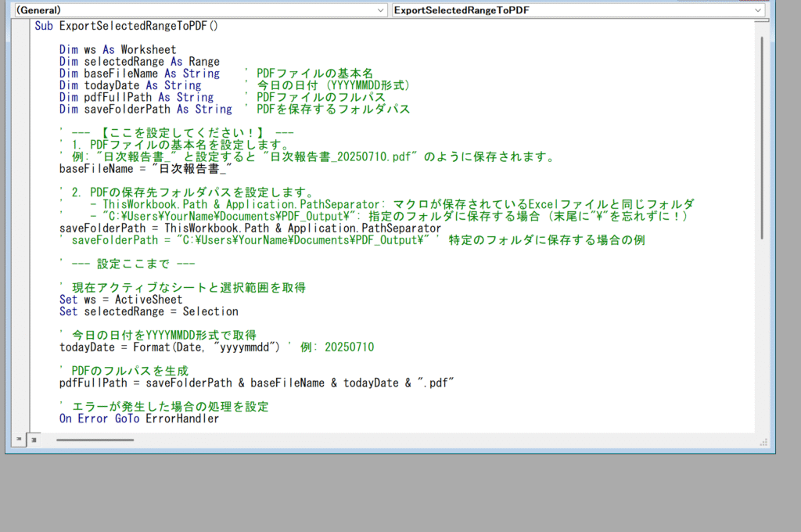Viewport: 801px width, 532px height.
Task: Place cursor on "baseFileName = "日次報告書_""
Action: (145, 169)
